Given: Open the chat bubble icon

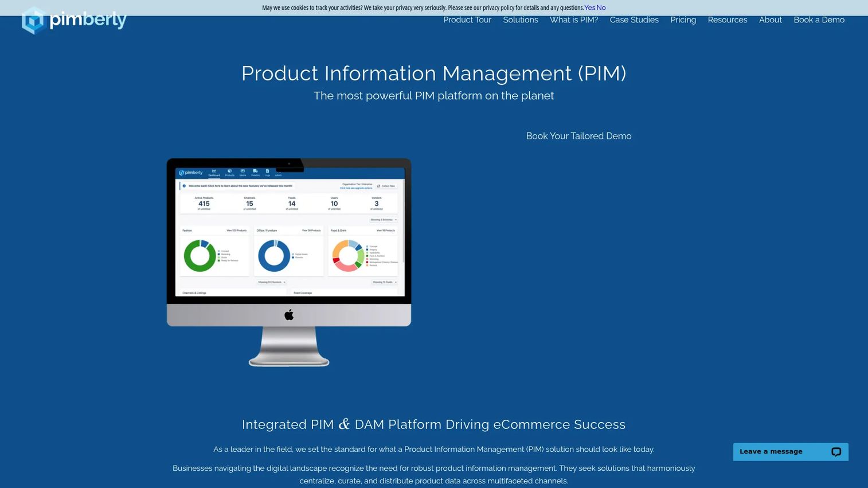Looking at the screenshot, I should pos(836,452).
